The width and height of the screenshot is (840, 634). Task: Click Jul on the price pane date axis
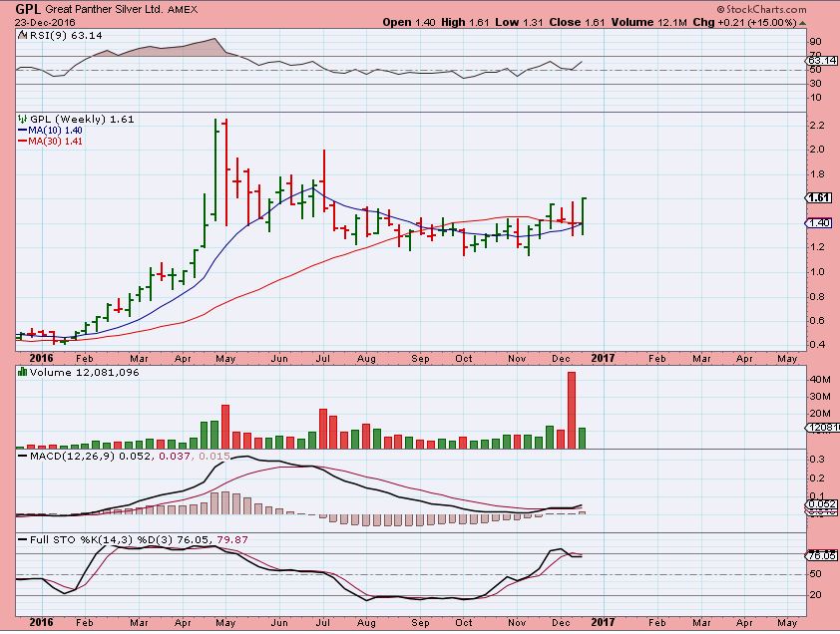tap(323, 358)
